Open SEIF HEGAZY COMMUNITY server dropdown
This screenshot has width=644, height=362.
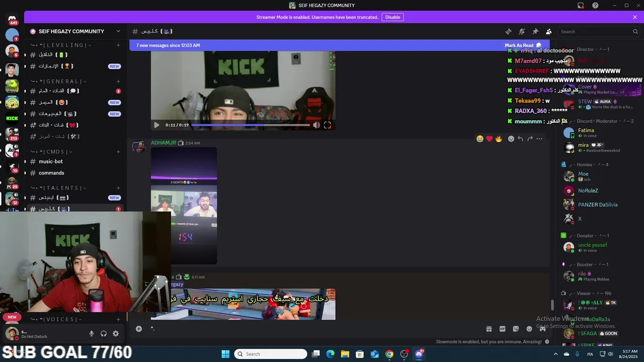click(x=75, y=31)
